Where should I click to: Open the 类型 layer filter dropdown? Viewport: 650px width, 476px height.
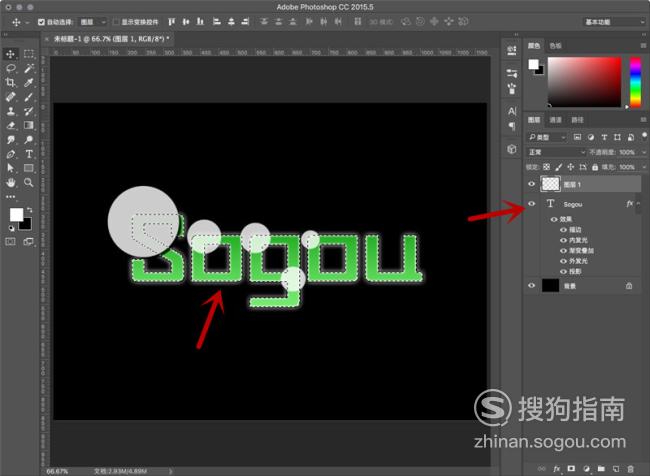(x=547, y=137)
